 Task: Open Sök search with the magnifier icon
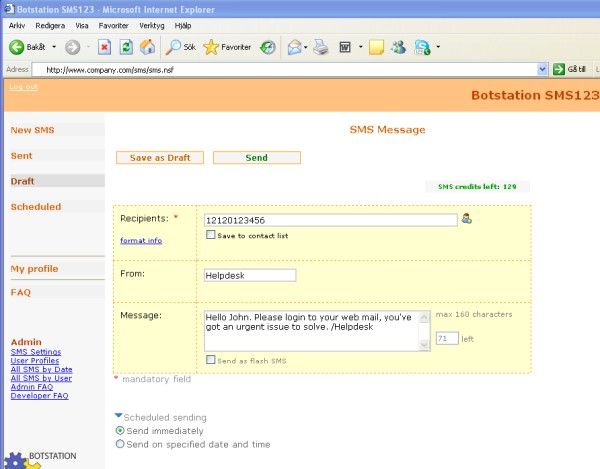[x=173, y=47]
